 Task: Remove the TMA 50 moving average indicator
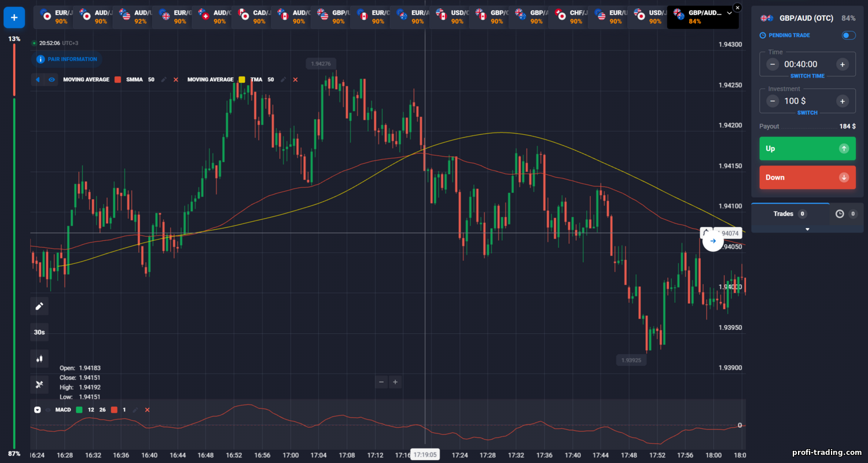coord(295,79)
